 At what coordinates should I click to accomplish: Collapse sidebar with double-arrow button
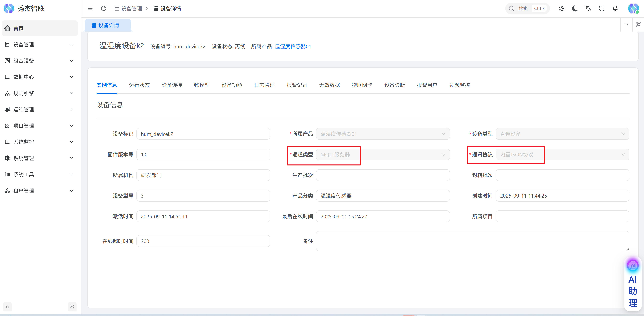(7, 307)
